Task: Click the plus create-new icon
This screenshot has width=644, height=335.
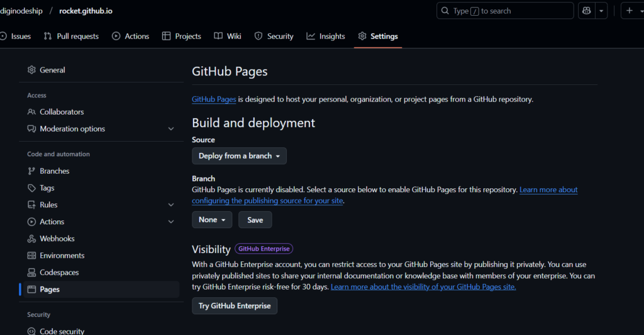Action: [x=629, y=11]
